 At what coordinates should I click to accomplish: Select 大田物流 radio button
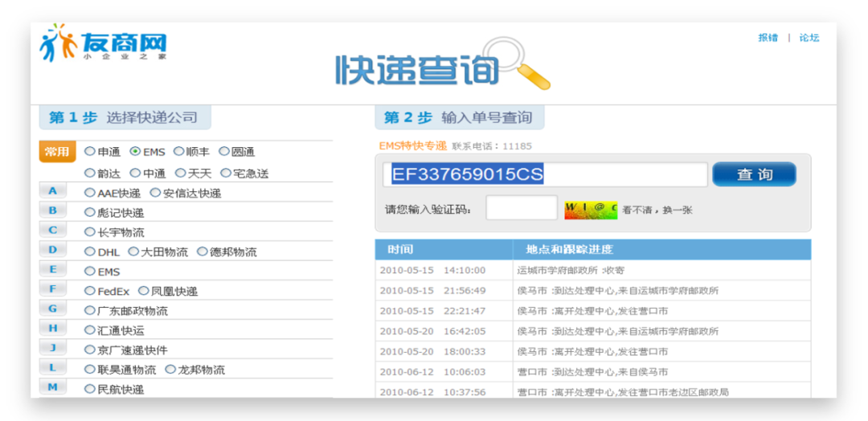point(133,251)
